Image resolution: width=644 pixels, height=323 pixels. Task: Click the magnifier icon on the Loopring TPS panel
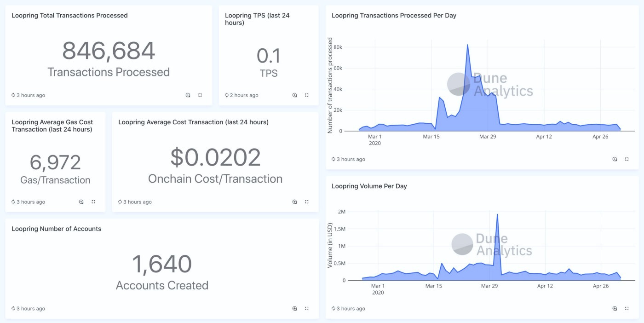294,95
